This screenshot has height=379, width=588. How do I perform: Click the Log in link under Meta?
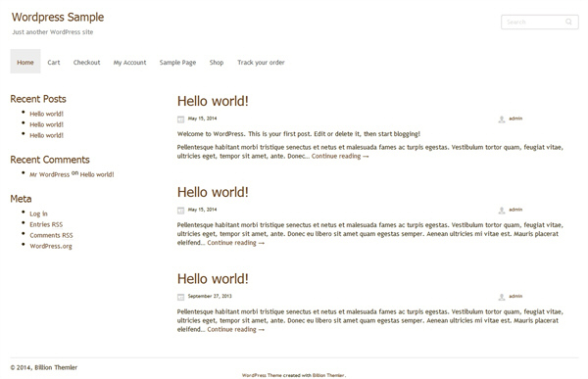pos(38,213)
